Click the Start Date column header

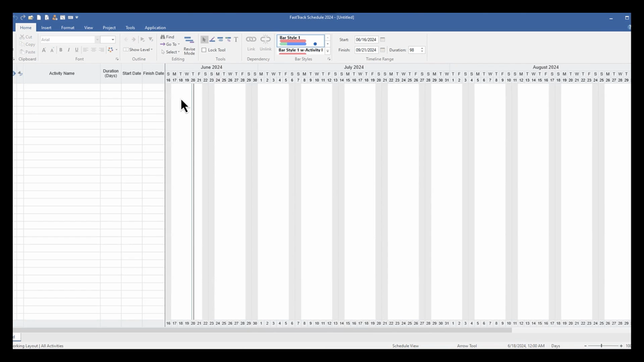pos(132,74)
